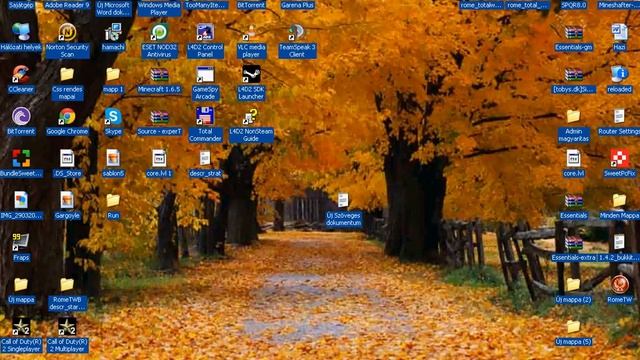640x360 pixels.
Task: Launch ESET NOD32 Antivirus shortcut
Action: click(x=159, y=33)
